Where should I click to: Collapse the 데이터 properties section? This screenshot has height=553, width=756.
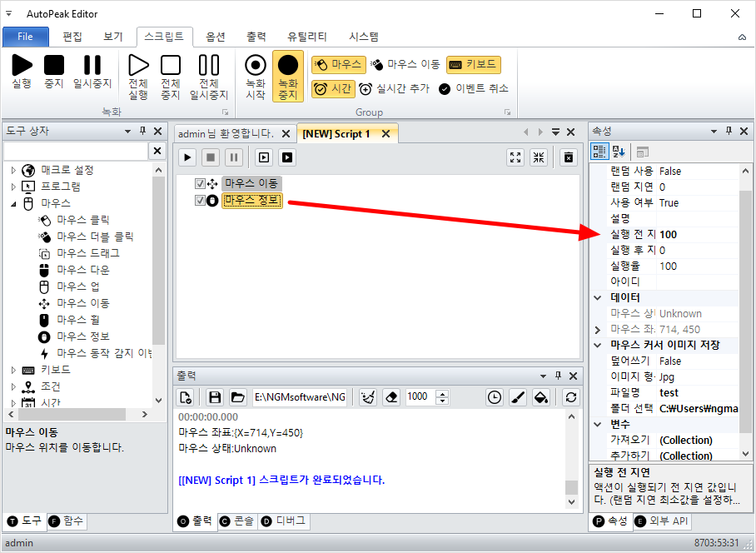(x=598, y=297)
